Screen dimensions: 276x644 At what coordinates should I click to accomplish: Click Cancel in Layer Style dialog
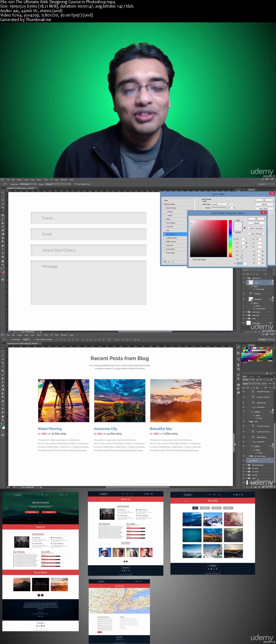pyautogui.click(x=264, y=204)
